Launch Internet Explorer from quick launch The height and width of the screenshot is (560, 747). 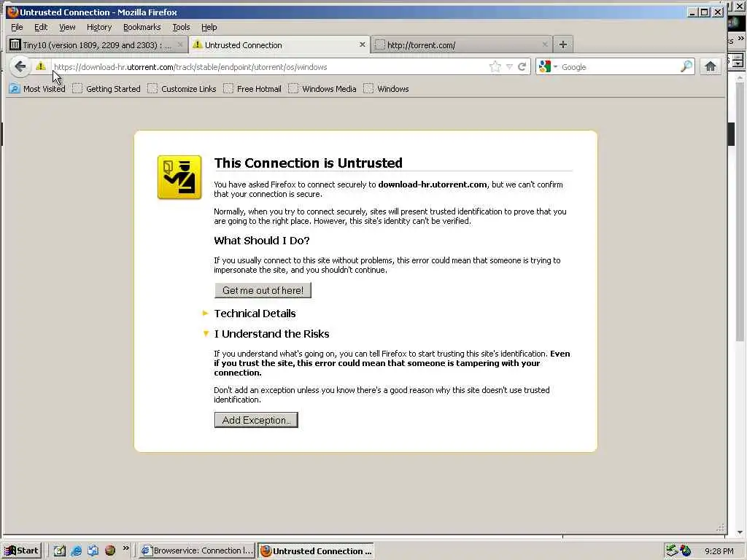76,551
